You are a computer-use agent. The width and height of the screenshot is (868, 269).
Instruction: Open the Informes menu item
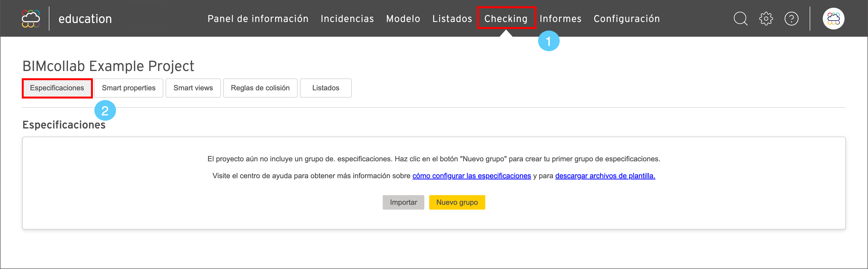tap(560, 19)
